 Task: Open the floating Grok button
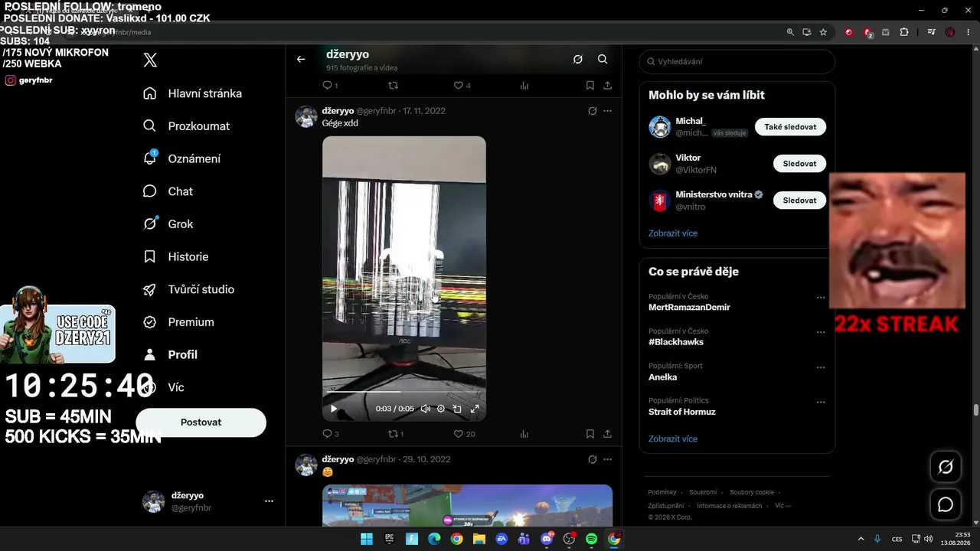tap(946, 467)
